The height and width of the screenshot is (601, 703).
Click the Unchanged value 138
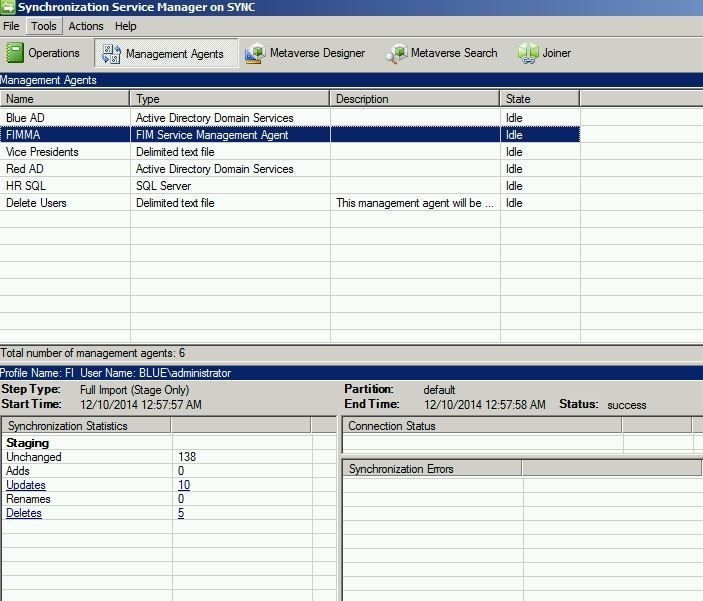tap(187, 457)
